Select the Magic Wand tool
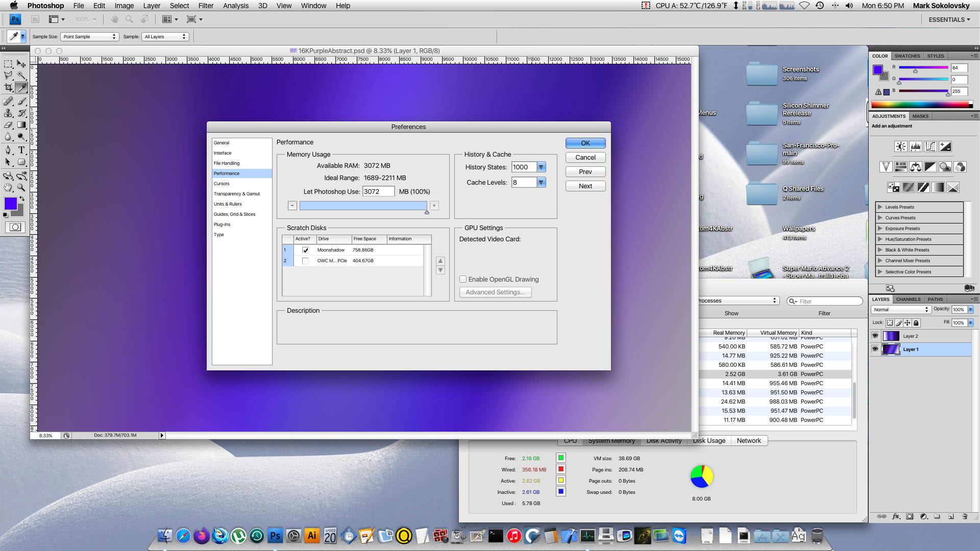Image resolution: width=980 pixels, height=551 pixels. click(x=21, y=76)
